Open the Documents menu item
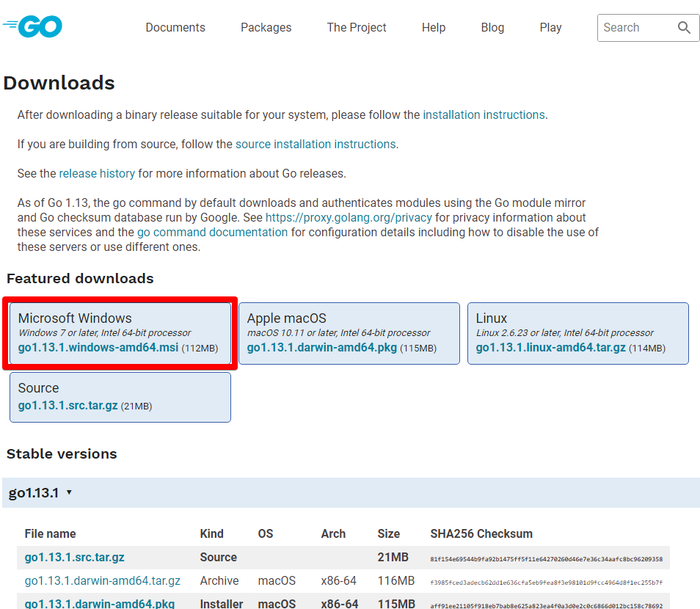The image size is (700, 609). click(x=175, y=28)
